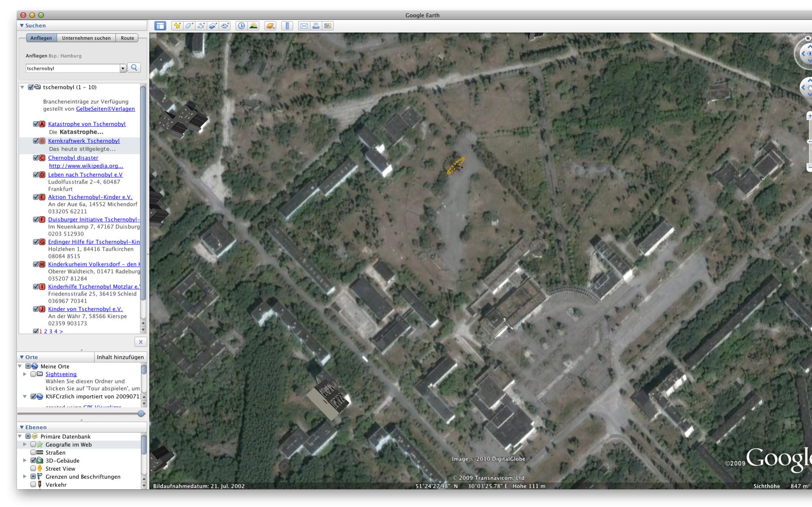This screenshot has width=812, height=507.
Task: Click the Inhalt hinzufügen button
Action: [121, 357]
